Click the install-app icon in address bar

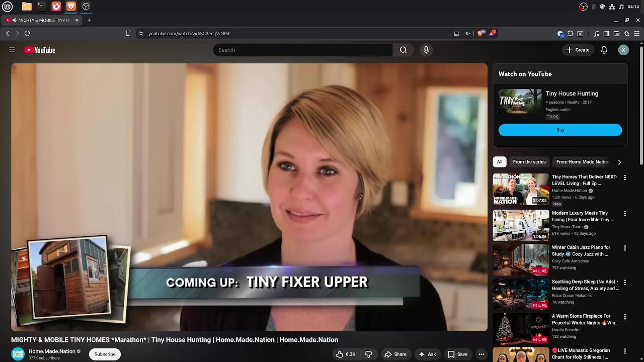tap(456, 33)
